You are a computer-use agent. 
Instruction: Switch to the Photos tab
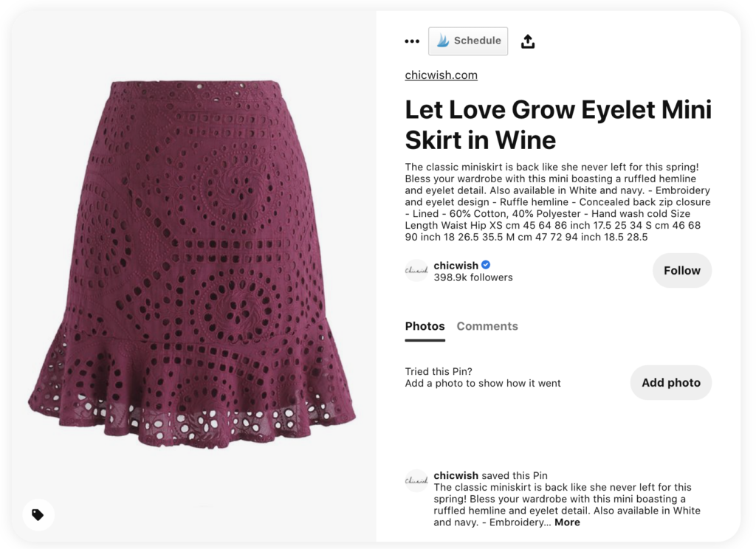click(x=425, y=326)
